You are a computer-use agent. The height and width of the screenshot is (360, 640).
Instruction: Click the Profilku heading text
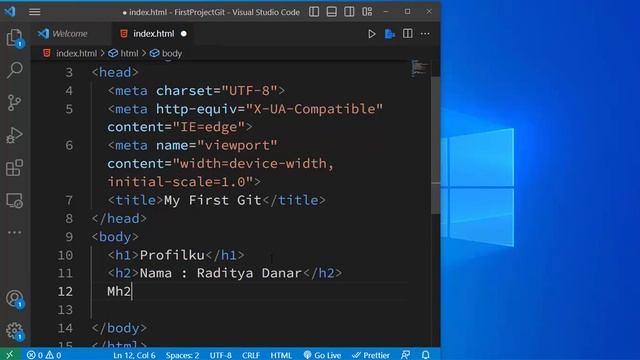172,255
